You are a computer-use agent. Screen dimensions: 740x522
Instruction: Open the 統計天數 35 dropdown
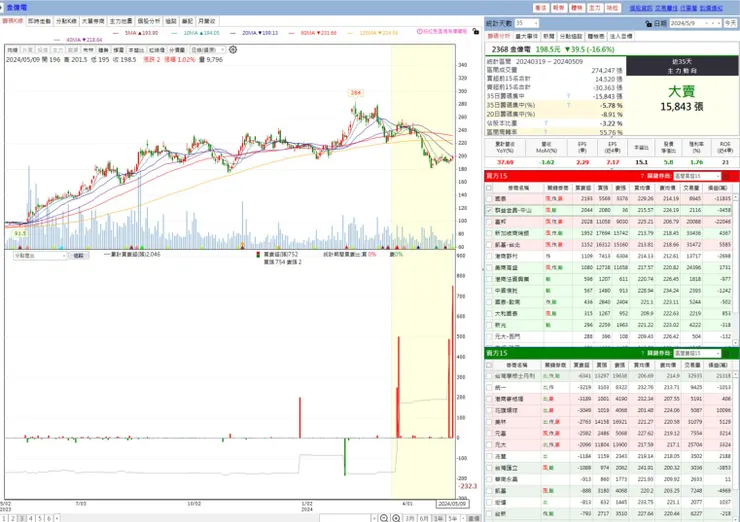(527, 23)
